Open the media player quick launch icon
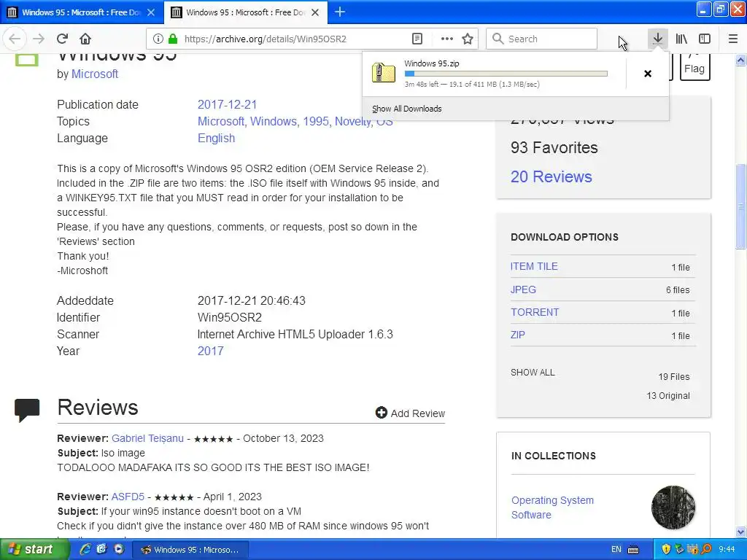This screenshot has width=747, height=560. [x=119, y=549]
